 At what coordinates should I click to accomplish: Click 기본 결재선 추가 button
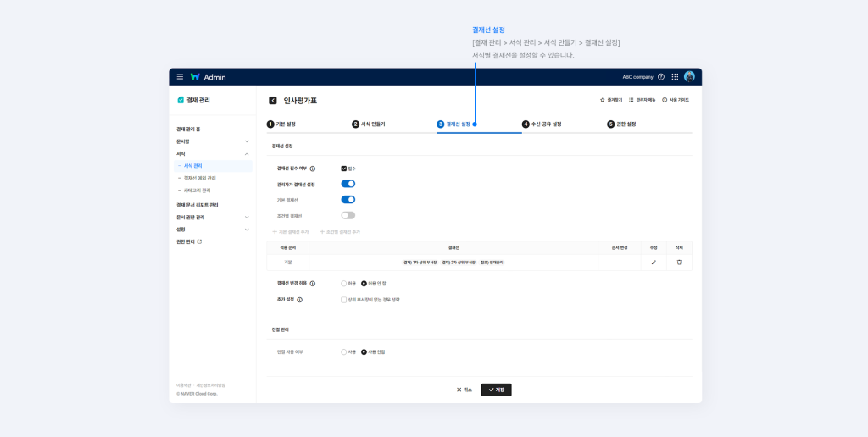291,232
